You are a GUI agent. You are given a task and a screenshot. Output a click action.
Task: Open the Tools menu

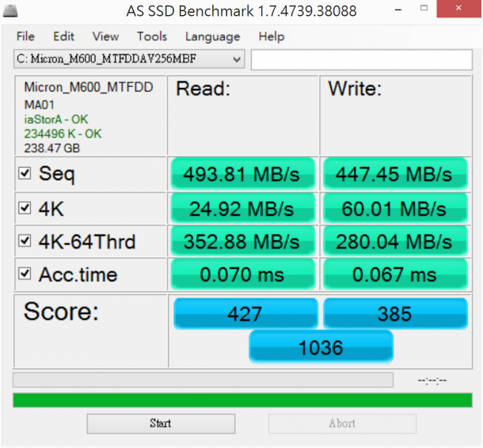pyautogui.click(x=152, y=36)
